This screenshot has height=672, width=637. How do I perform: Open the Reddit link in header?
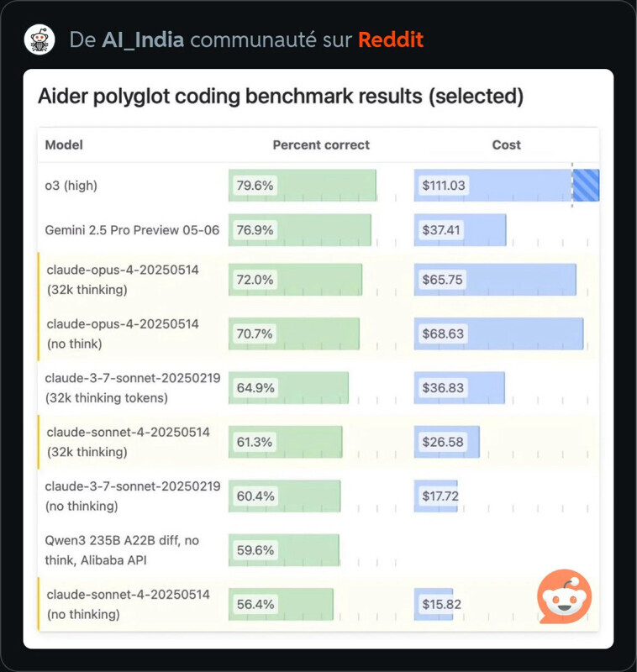coord(391,39)
